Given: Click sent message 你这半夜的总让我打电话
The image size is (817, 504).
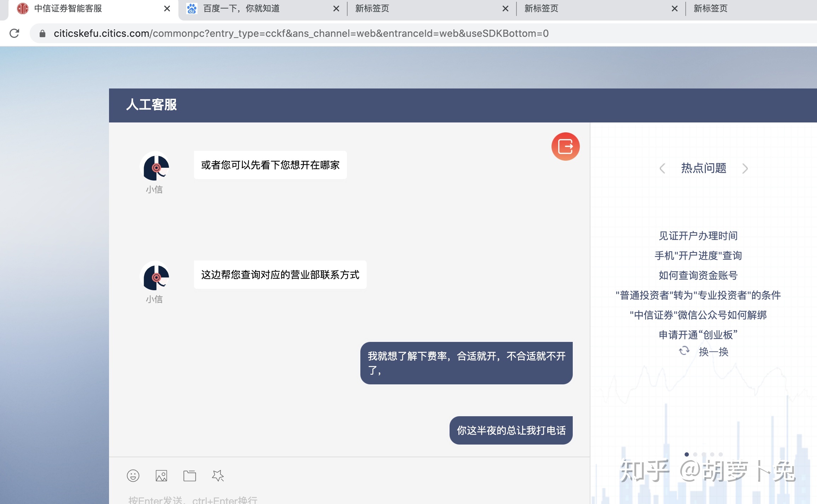Looking at the screenshot, I should click(511, 430).
